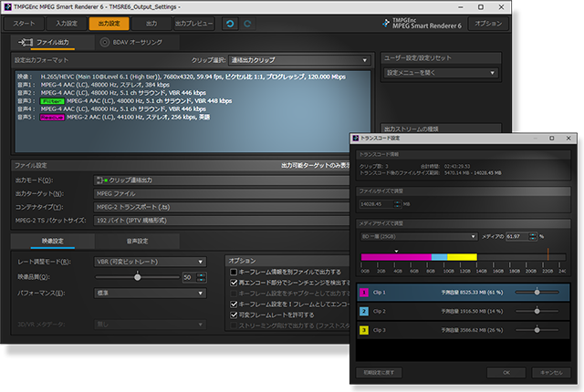
Task: Uncheck 可変フレームレートを許可する checkbox
Action: click(x=234, y=315)
